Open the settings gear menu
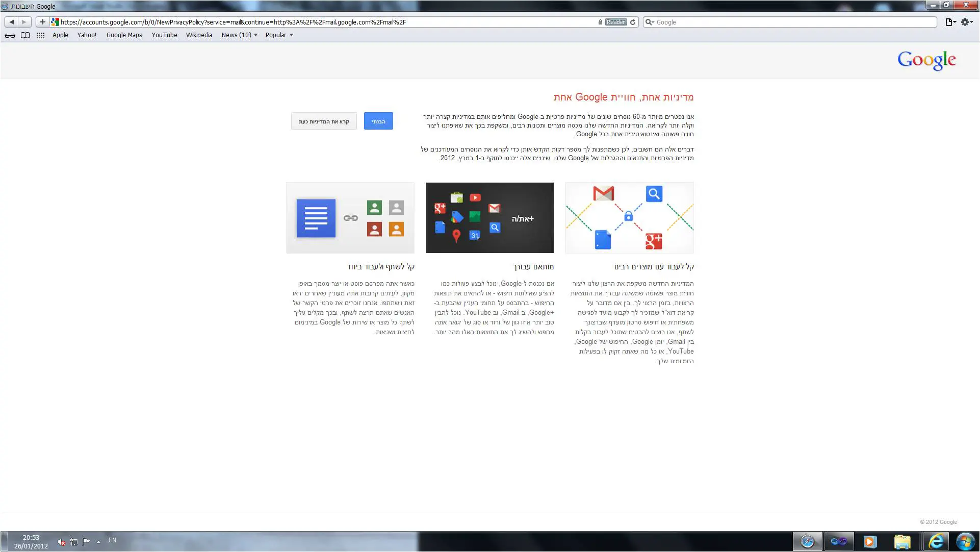Viewport: 980px width, 552px height. coord(966,22)
